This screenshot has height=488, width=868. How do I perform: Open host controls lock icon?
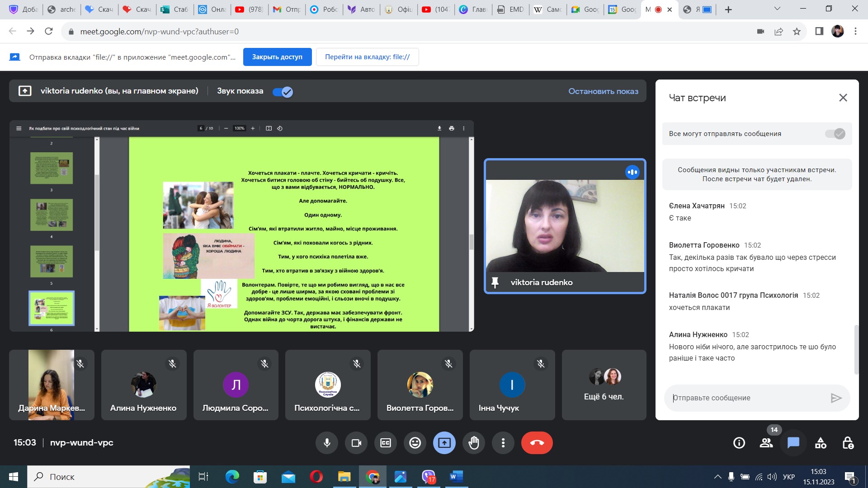[848, 443]
